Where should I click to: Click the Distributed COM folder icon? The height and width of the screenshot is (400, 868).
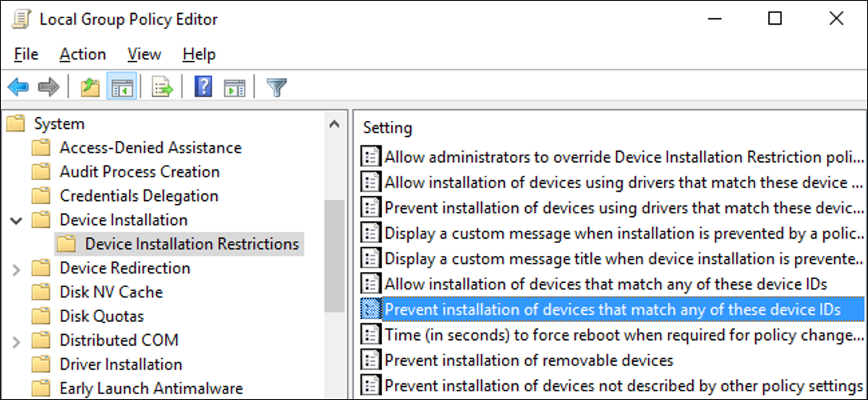(41, 340)
